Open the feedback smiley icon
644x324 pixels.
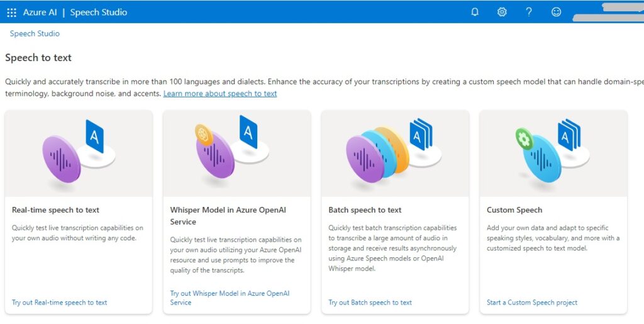[x=556, y=12]
